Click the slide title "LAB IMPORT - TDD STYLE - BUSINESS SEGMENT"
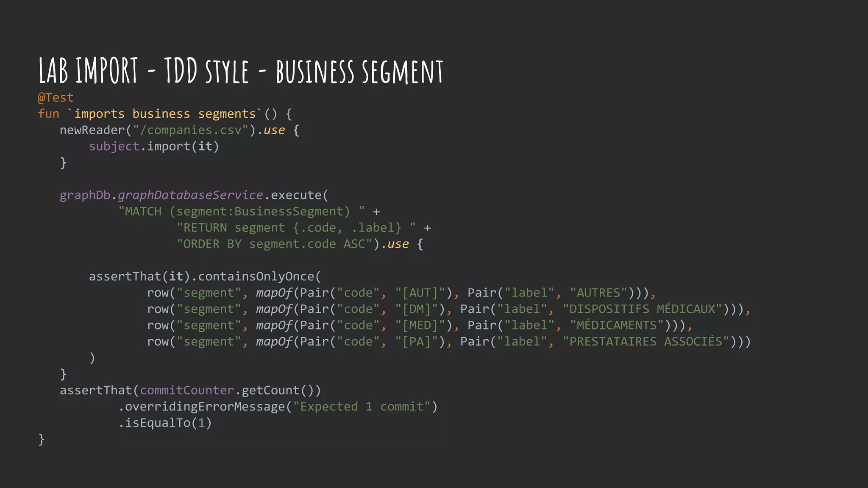 pyautogui.click(x=241, y=71)
